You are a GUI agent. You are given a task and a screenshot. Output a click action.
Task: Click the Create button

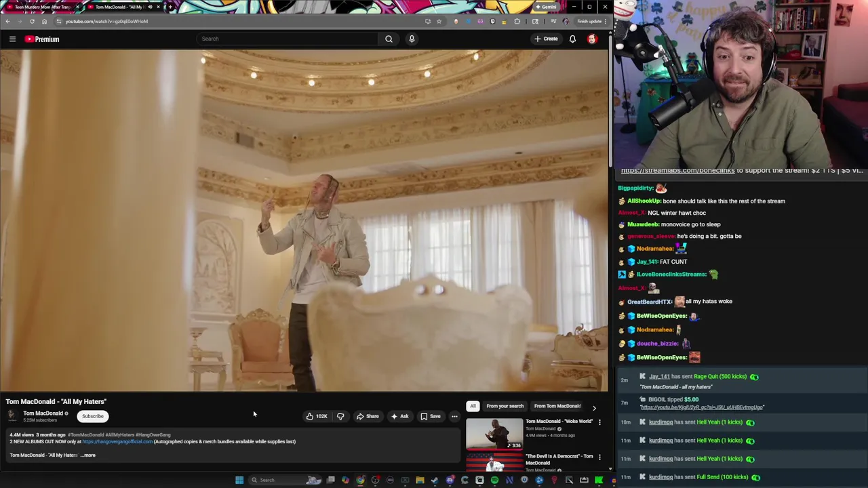pyautogui.click(x=546, y=39)
